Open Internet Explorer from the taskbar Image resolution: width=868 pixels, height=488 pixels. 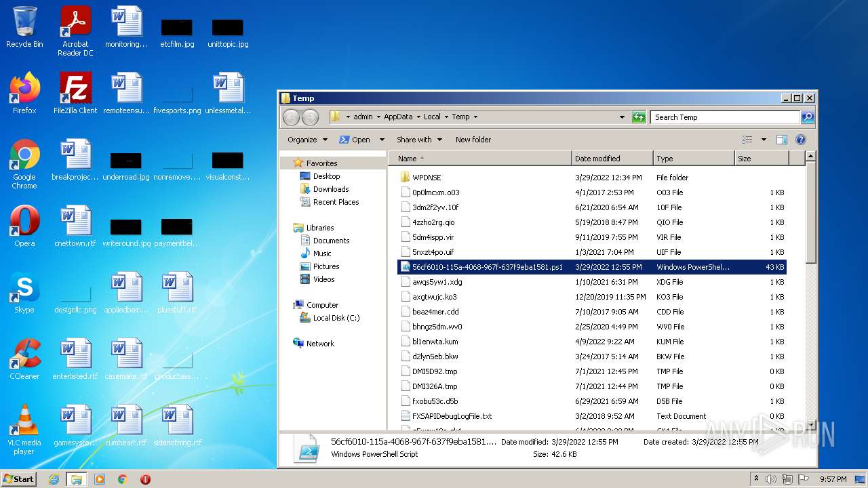click(54, 479)
